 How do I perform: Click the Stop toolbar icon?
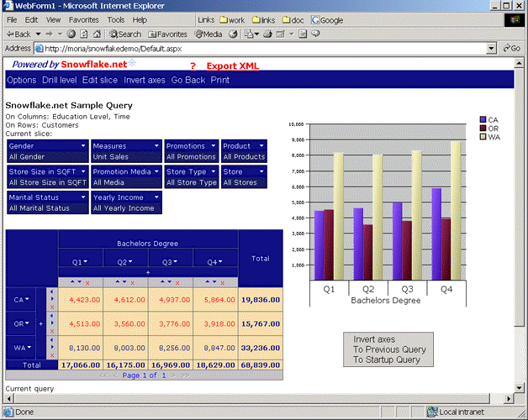coord(71,34)
